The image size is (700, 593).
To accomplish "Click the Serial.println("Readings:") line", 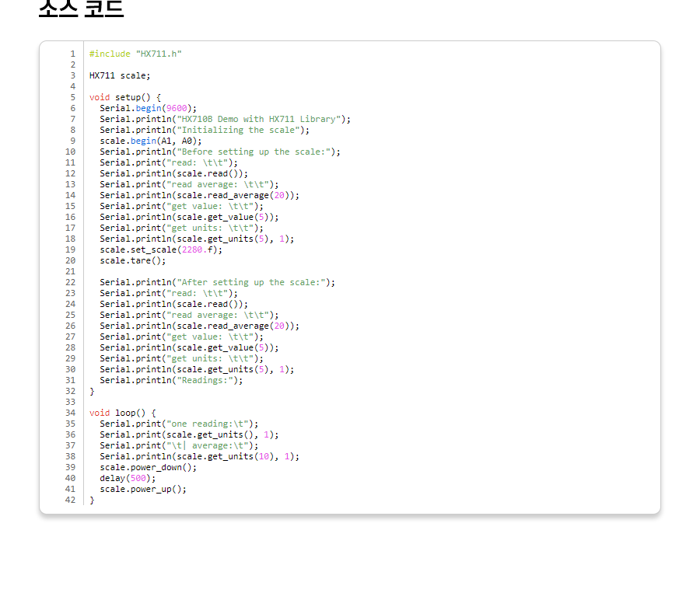I will point(171,380).
